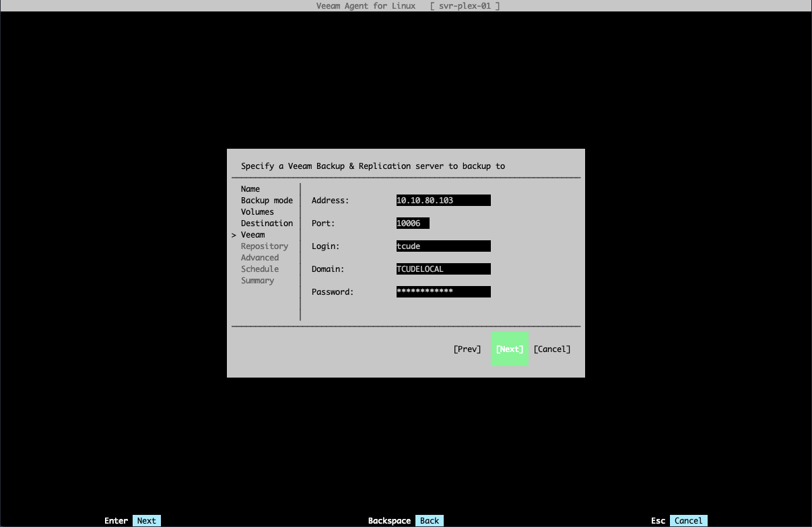Click the Address input field
The width and height of the screenshot is (812, 527).
point(443,201)
